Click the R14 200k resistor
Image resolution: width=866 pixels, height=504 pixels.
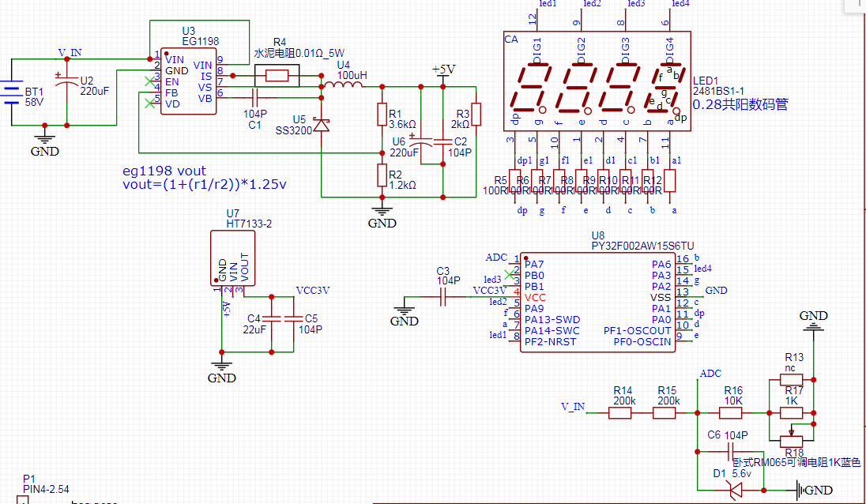(623, 412)
